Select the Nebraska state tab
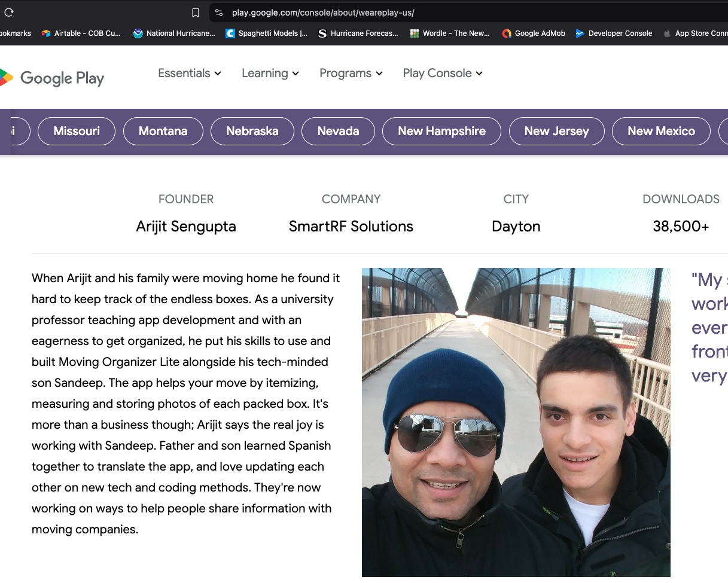This screenshot has width=728, height=583. [252, 131]
